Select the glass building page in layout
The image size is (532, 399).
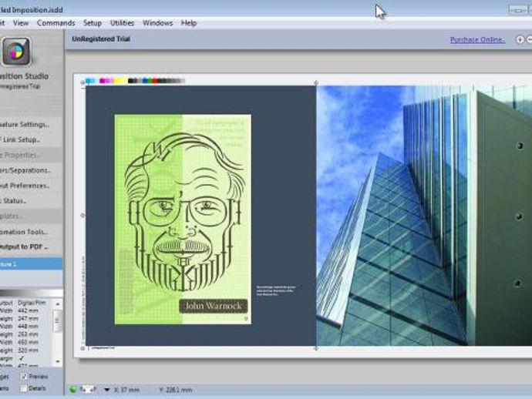424,216
